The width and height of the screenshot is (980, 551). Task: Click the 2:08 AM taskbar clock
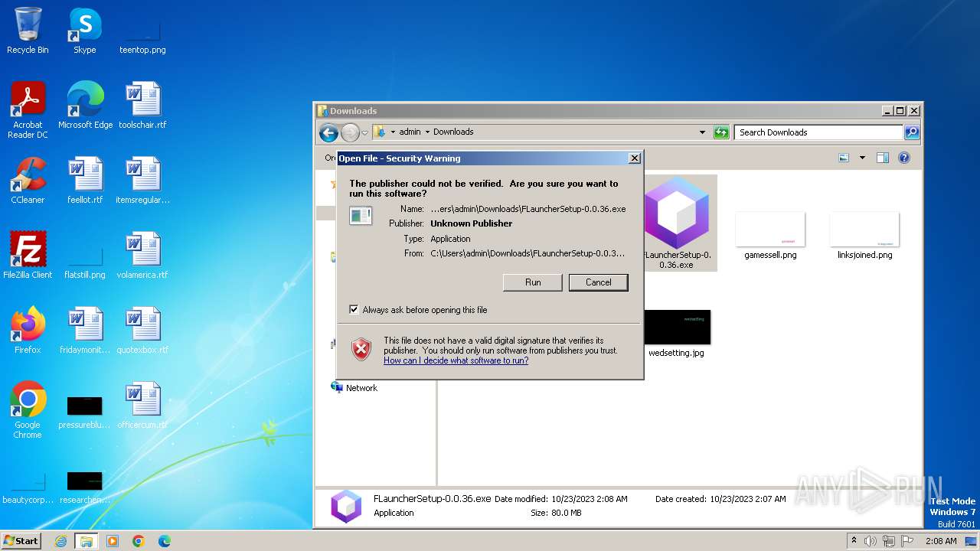pyautogui.click(x=941, y=541)
